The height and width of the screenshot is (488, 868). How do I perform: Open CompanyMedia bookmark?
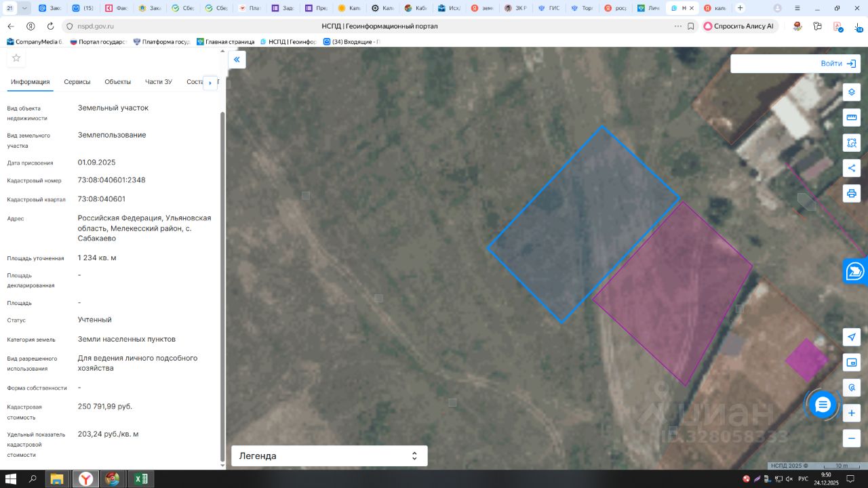click(x=34, y=41)
